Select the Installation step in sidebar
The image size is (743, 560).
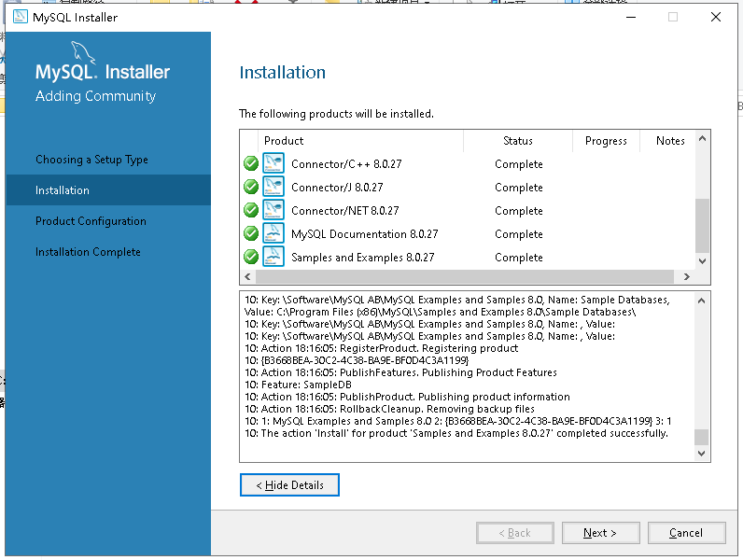pyautogui.click(x=108, y=190)
